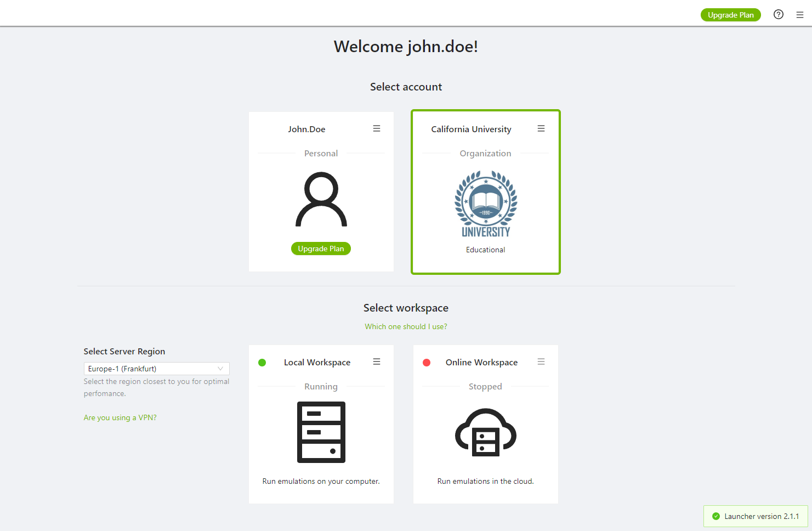Open the John.Doe account options menu
The height and width of the screenshot is (531, 812).
pyautogui.click(x=377, y=128)
